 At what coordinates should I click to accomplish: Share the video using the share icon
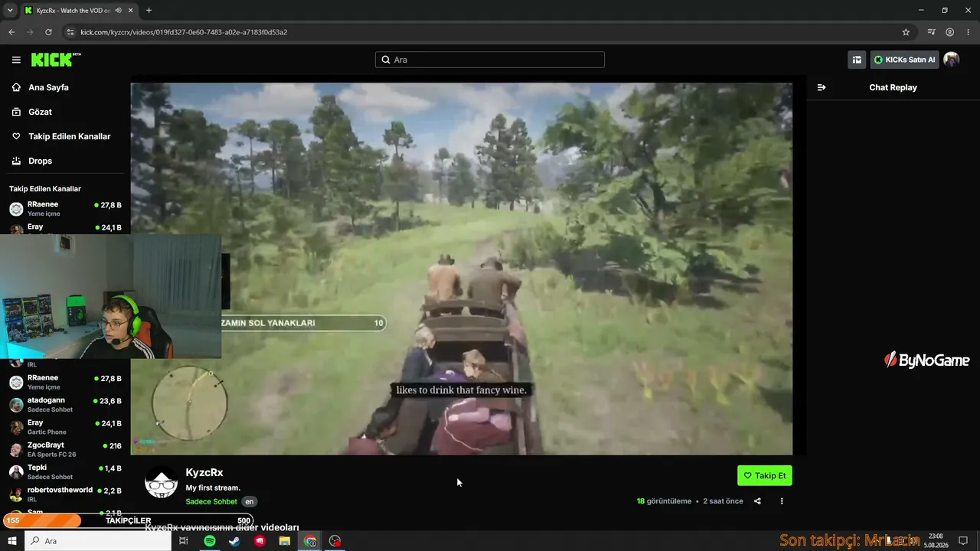[757, 501]
